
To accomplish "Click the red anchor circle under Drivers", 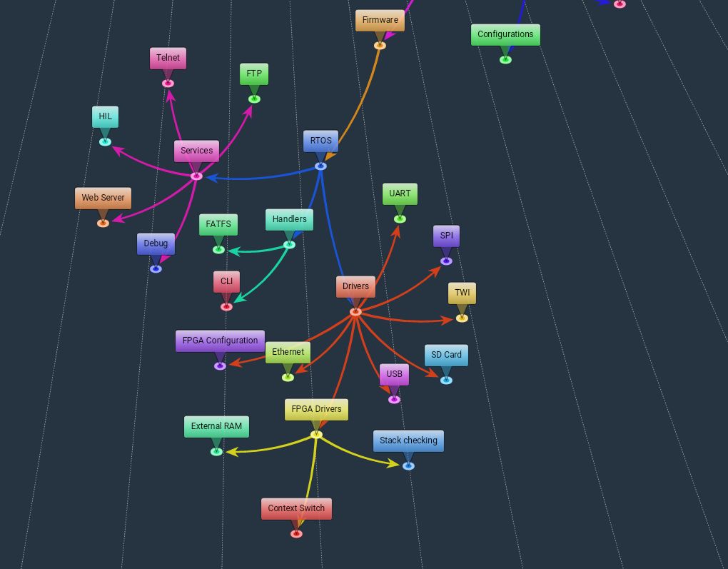I will (355, 312).
